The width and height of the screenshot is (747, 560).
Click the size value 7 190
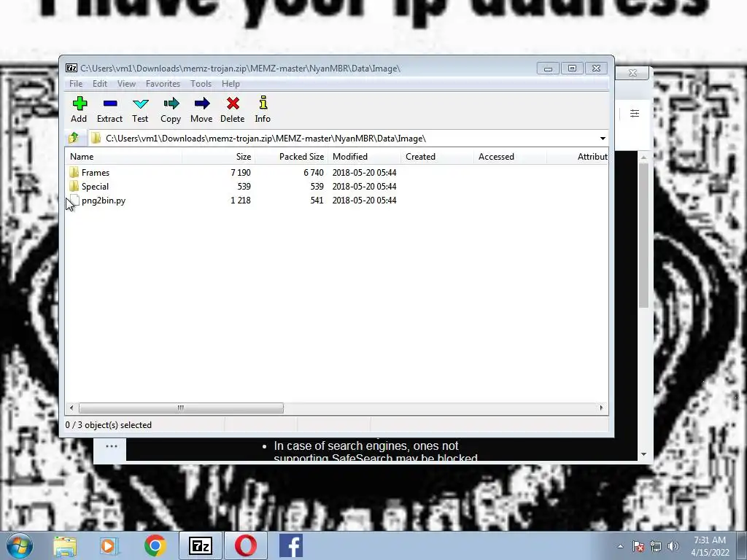click(241, 172)
